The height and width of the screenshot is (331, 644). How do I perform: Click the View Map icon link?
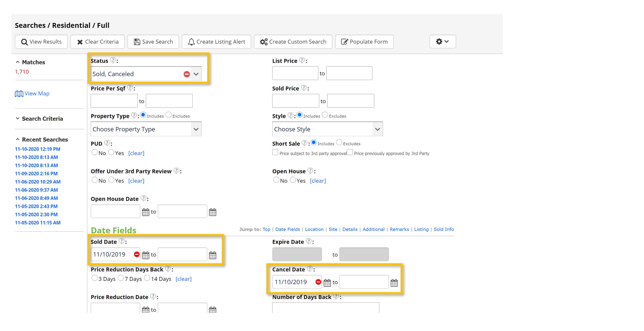[19, 94]
